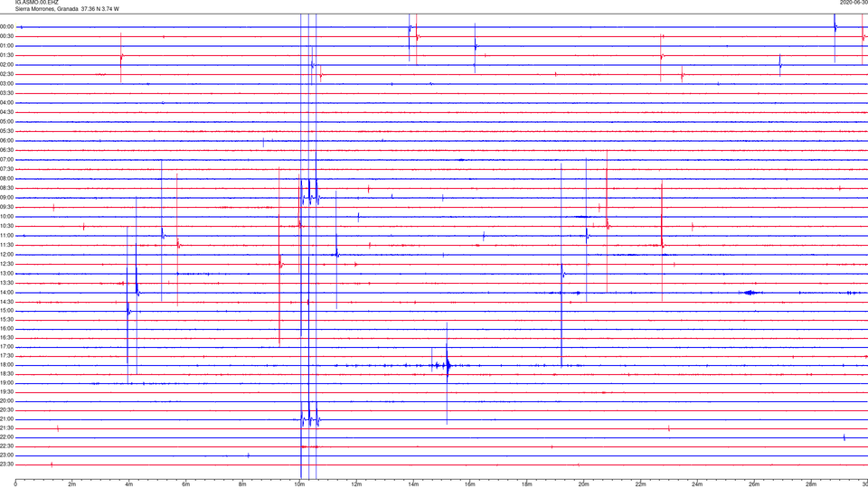Pick the 02:30 trace time label
The height and width of the screenshot is (488, 868).
click(x=6, y=74)
